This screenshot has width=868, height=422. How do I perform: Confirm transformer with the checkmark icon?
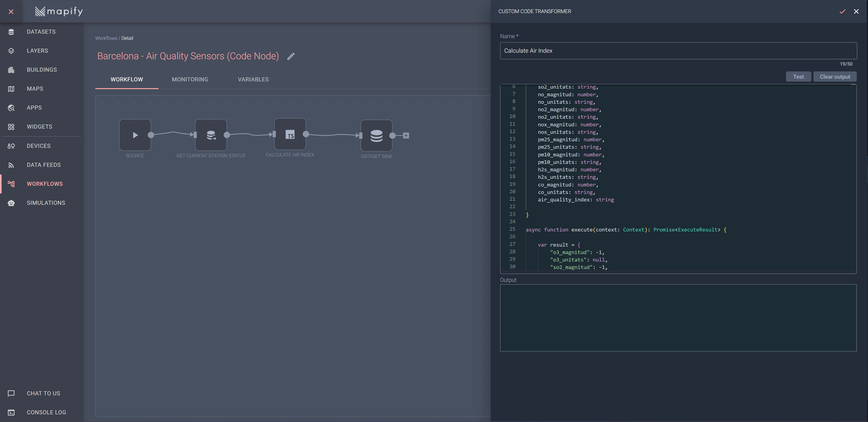[x=842, y=12]
